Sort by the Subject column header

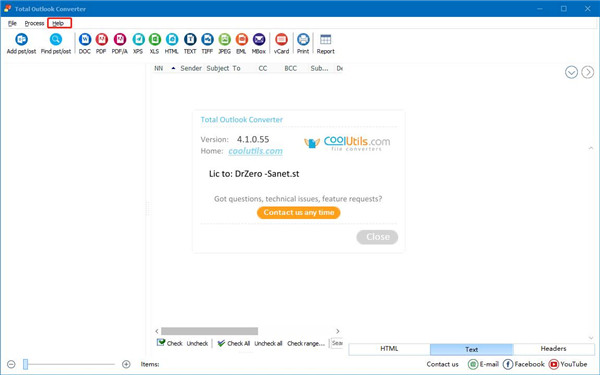(218, 68)
